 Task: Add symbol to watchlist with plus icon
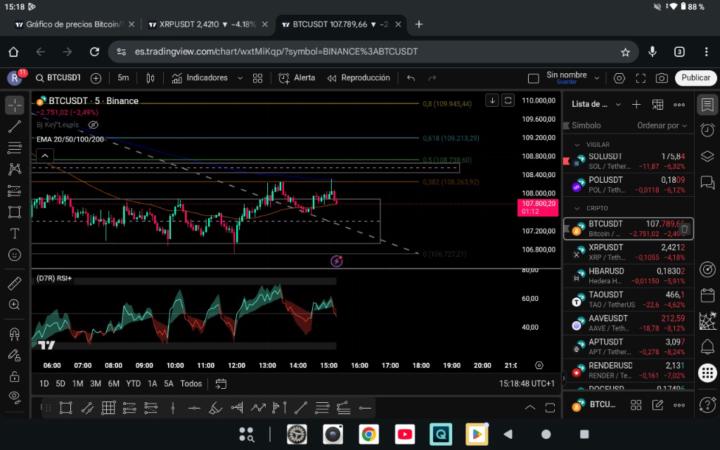click(x=636, y=104)
